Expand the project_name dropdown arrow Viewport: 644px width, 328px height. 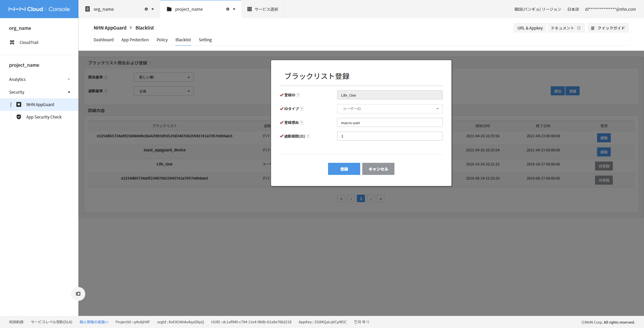pos(234,9)
